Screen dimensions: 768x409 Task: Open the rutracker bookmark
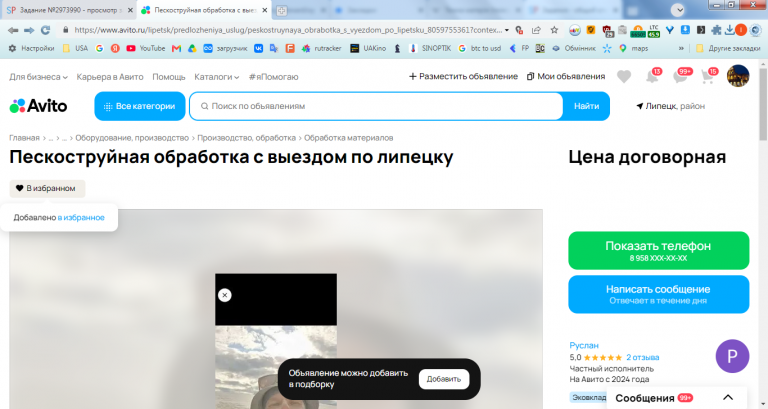tap(321, 48)
